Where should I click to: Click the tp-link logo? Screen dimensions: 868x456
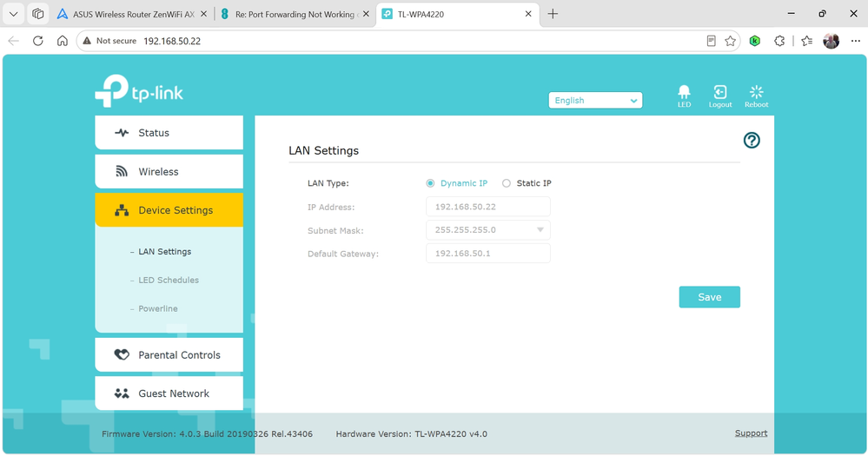tap(139, 91)
